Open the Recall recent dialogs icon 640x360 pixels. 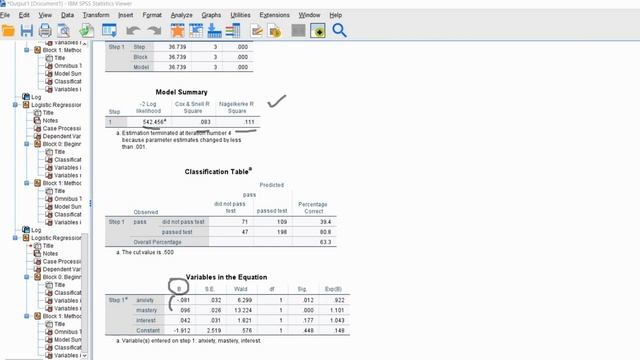pos(109,31)
